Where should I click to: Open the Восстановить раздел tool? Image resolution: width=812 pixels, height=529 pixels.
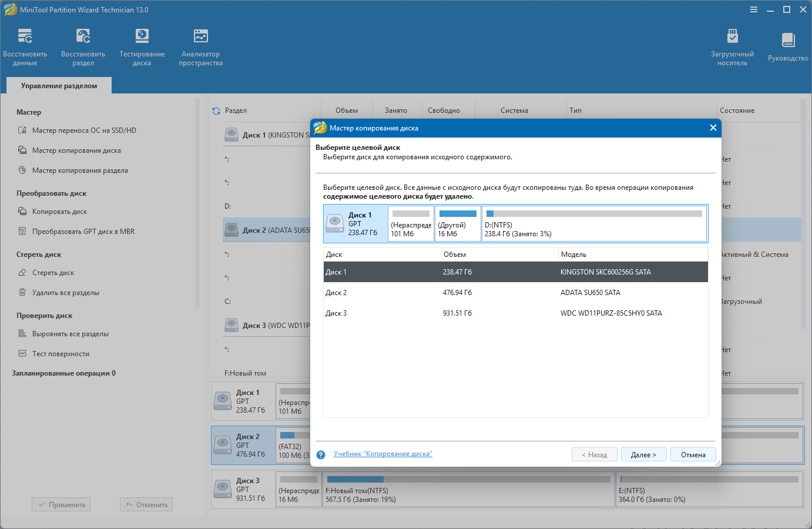click(x=83, y=47)
